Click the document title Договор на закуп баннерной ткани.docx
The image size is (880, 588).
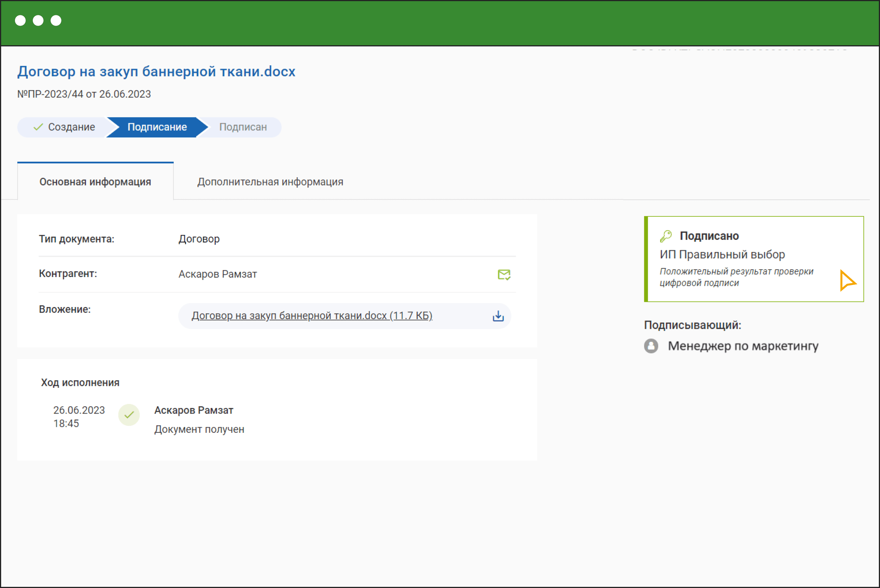pos(156,71)
